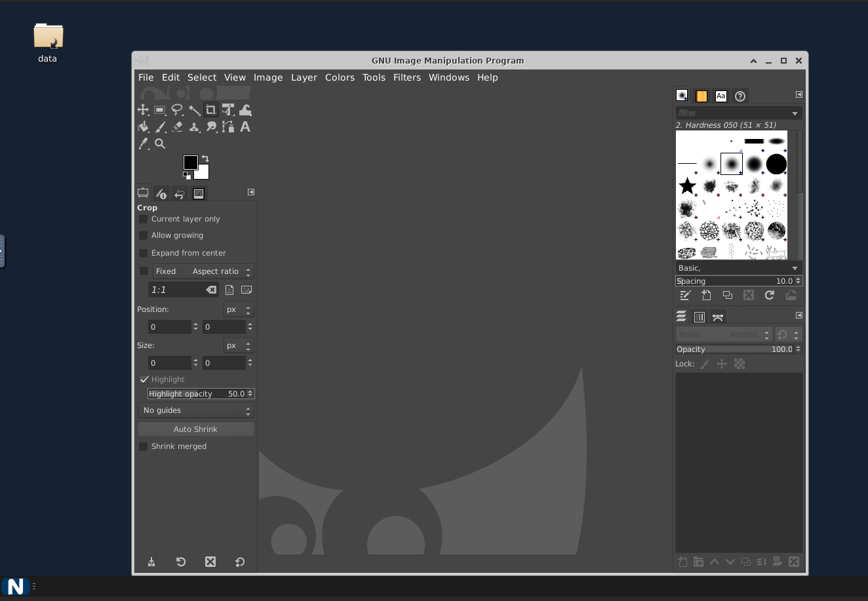Image resolution: width=868 pixels, height=601 pixels.
Task: Select the Unified Transform tool
Action: (228, 110)
